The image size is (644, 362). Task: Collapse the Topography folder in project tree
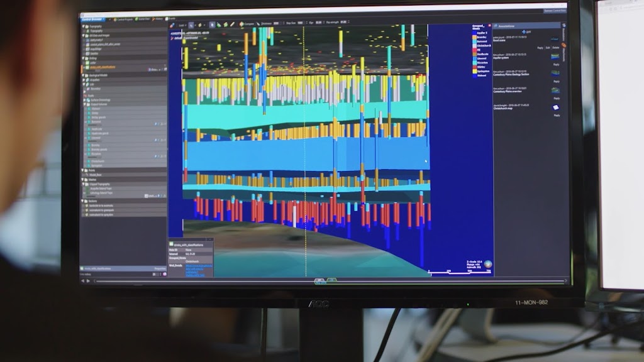point(84,26)
